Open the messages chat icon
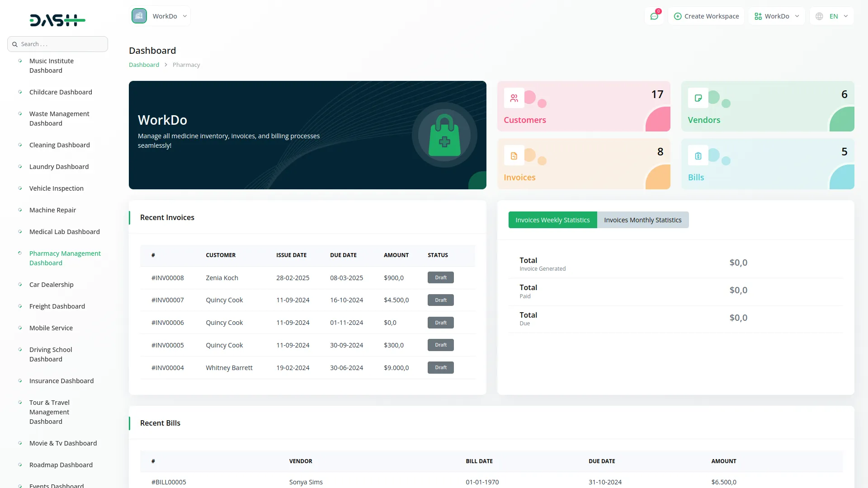The width and height of the screenshot is (868, 488). 654,16
